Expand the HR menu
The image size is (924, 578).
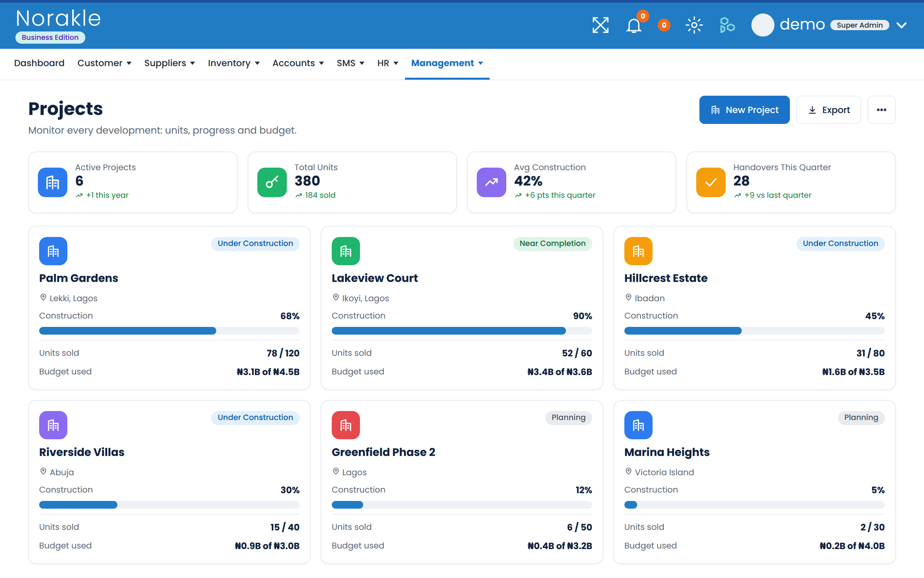[388, 63]
